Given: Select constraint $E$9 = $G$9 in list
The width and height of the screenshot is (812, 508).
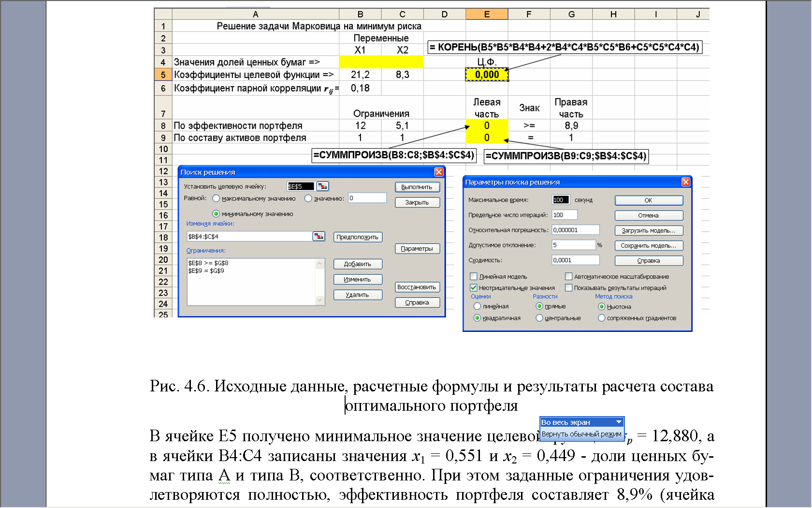Looking at the screenshot, I should pos(206,270).
